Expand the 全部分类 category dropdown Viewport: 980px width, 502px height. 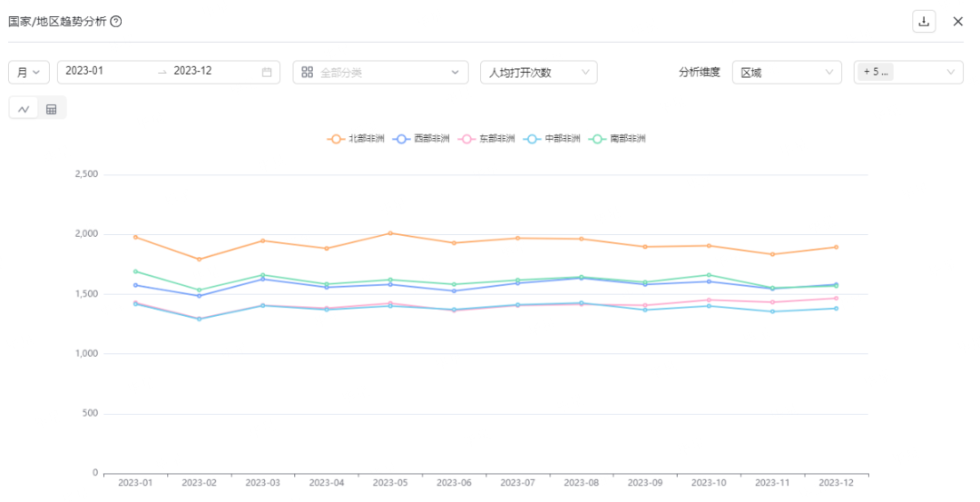[381, 73]
